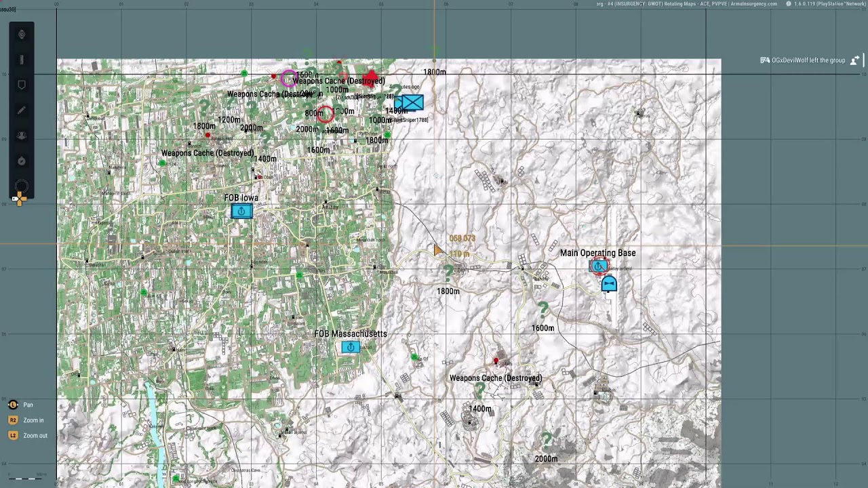Select the 1400m label near the southern town
Image resolution: width=868 pixels, height=488 pixels.
[x=480, y=409]
